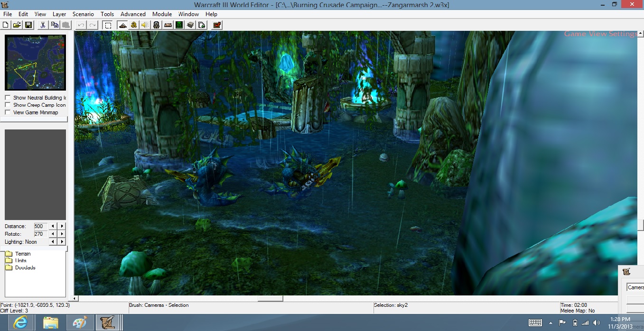This screenshot has height=331, width=644.
Task: Activate the dashed-rectangle Selection brush
Action: tap(108, 25)
